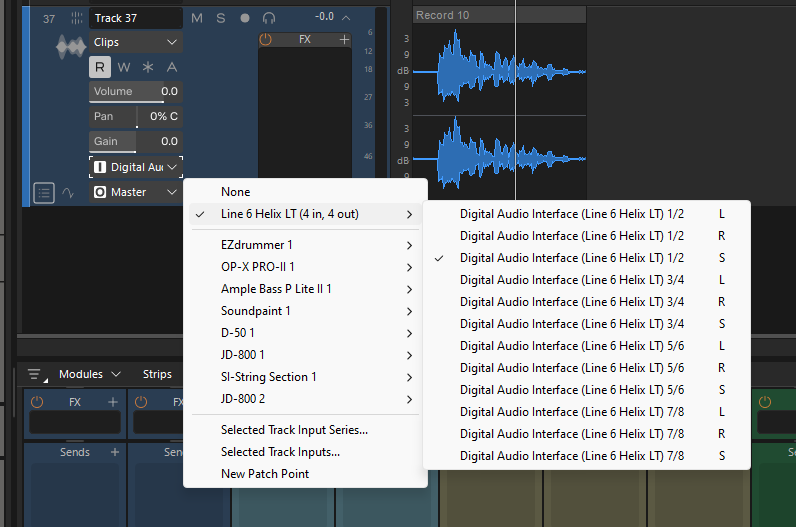Open the automation lanes icon beside Master
This screenshot has width=796, height=527.
69,192
